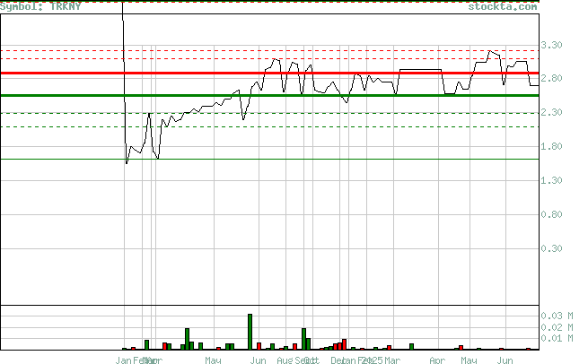Click the 0.01 M volume axis label

(x=557, y=339)
